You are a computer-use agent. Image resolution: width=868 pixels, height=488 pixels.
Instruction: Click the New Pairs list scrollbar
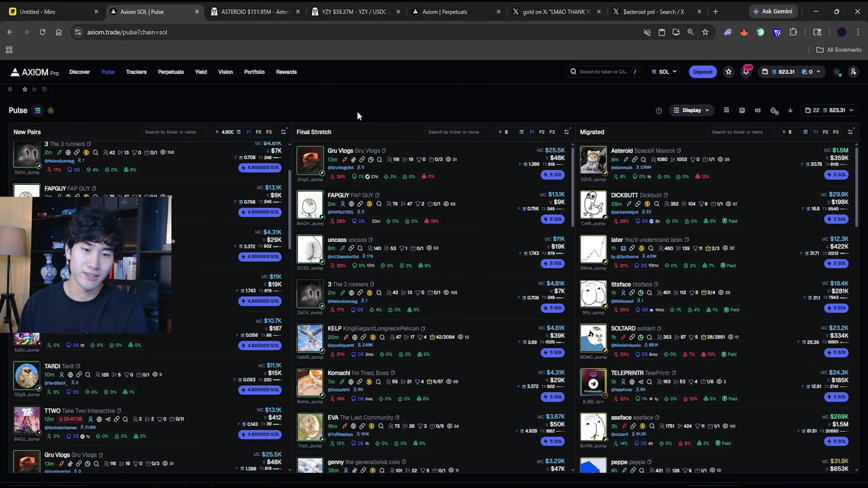290,209
